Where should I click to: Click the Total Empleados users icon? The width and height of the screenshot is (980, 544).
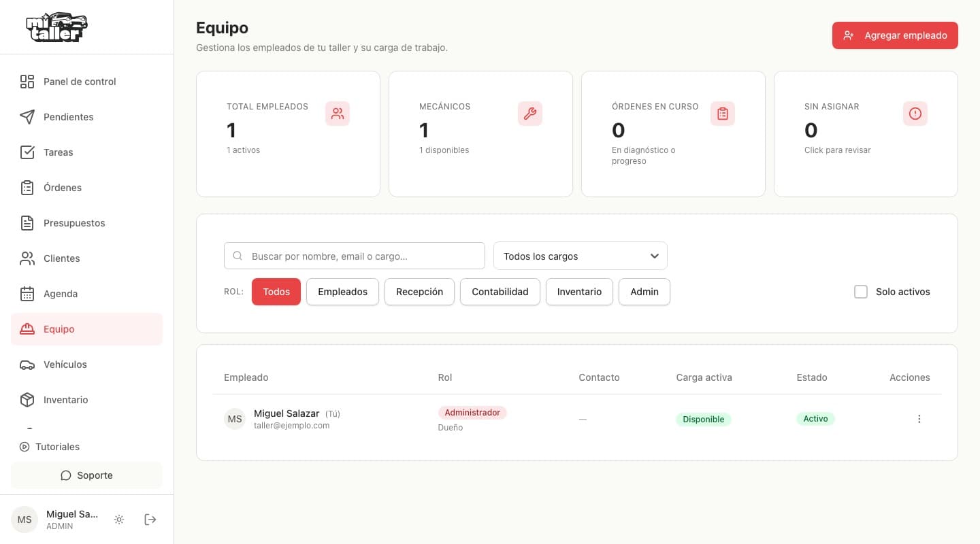pos(338,114)
